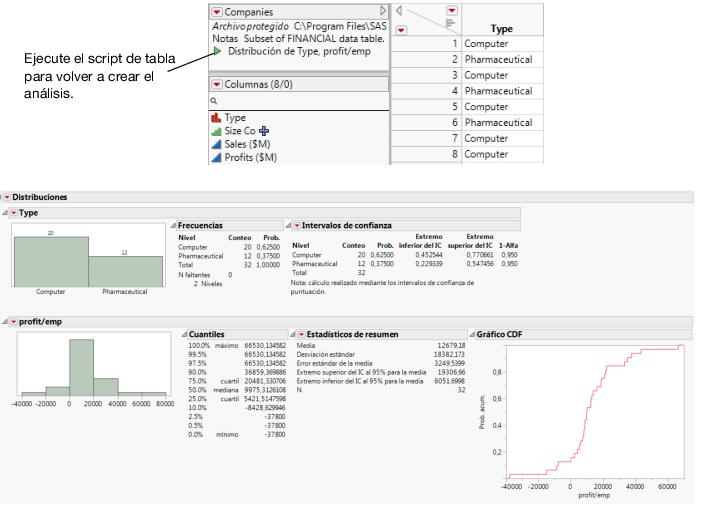
Task: Click the Computer bar in Type histogram
Action: [51, 262]
